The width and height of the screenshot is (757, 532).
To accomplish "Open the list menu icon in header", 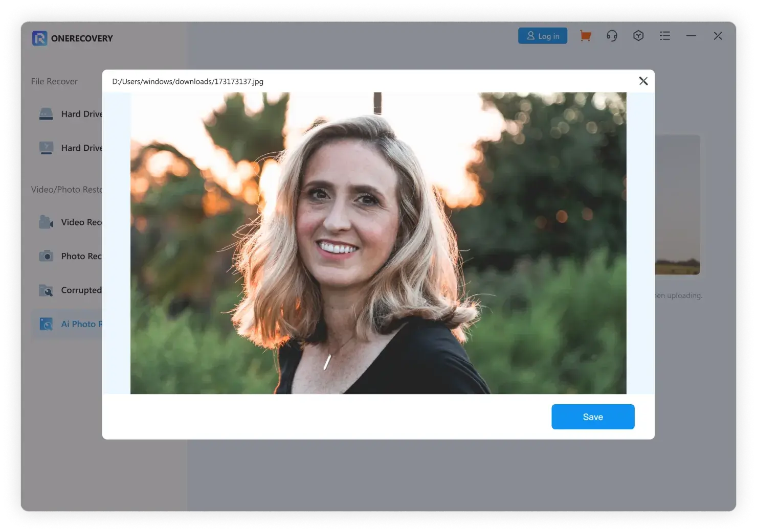I will tap(665, 36).
